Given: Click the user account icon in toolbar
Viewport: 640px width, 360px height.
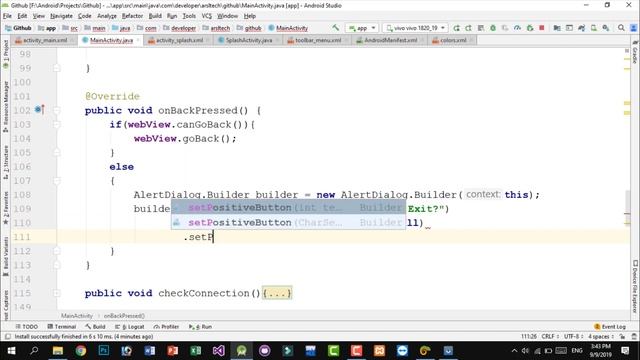Looking at the screenshot, I should (633, 28).
